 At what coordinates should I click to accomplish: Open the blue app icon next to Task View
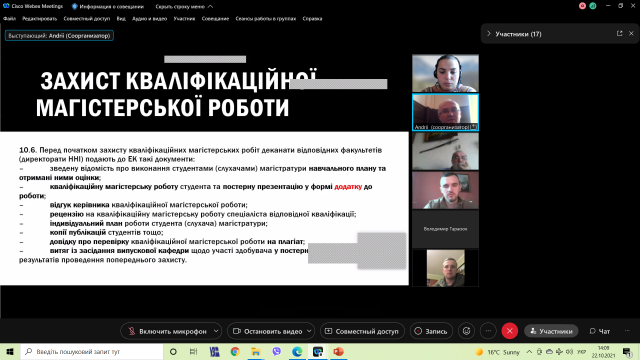[x=214, y=351]
